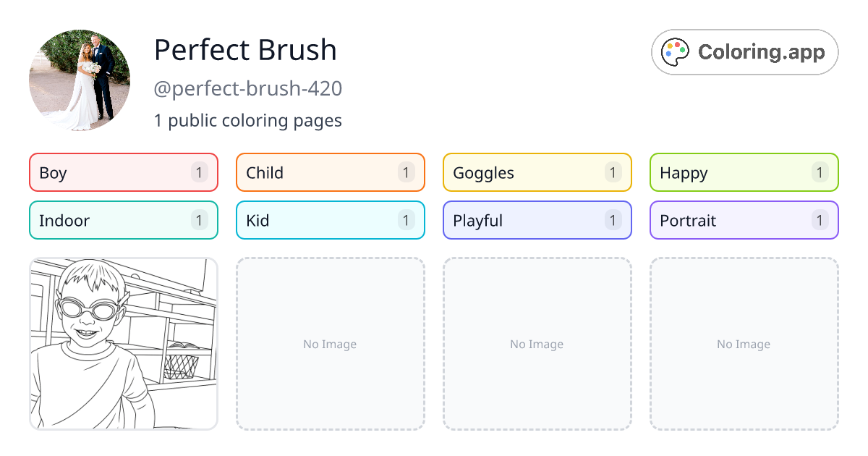Select the Kid tag filter
The height and width of the screenshot is (456, 868).
(330, 220)
